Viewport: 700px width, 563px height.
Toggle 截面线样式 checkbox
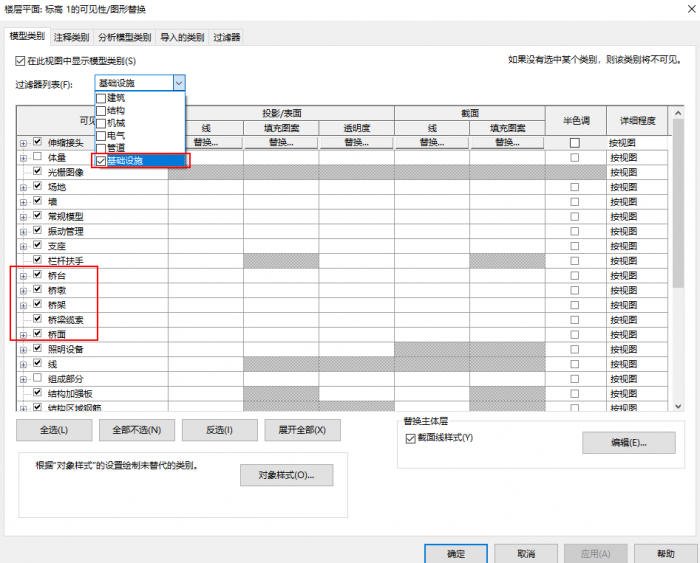click(410, 438)
